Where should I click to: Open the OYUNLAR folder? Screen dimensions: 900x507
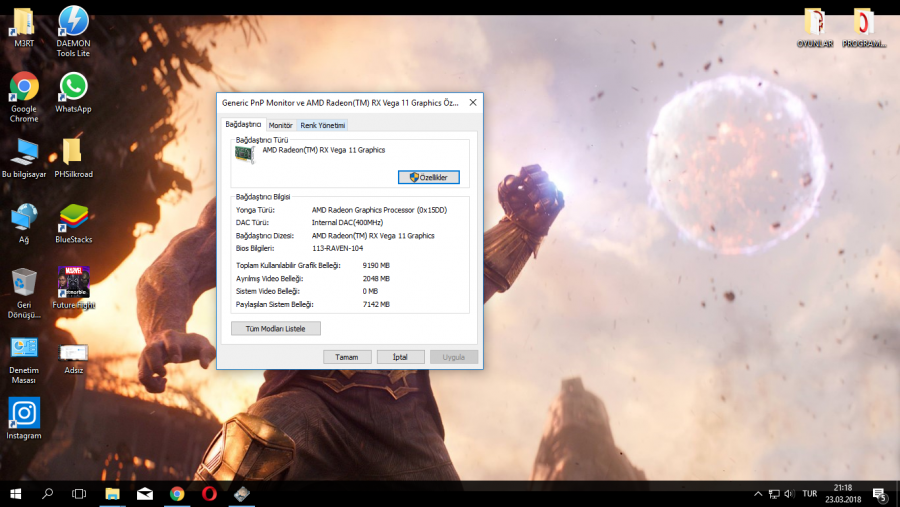(814, 28)
